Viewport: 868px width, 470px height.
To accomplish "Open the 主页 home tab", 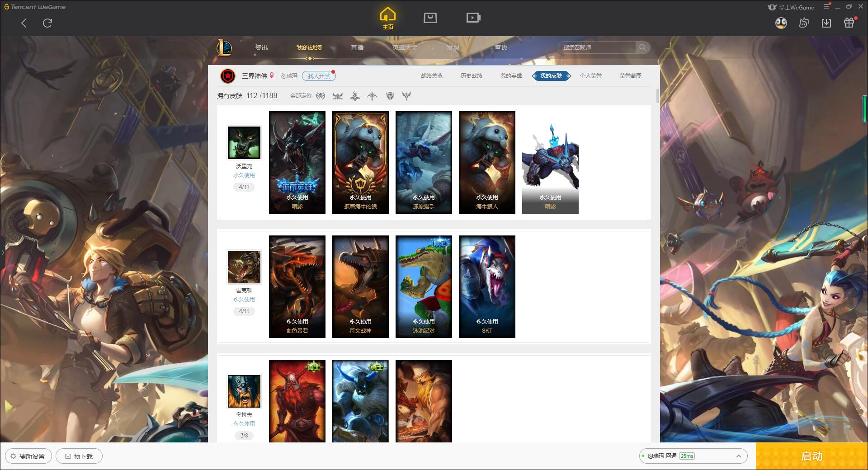I will pos(388,19).
